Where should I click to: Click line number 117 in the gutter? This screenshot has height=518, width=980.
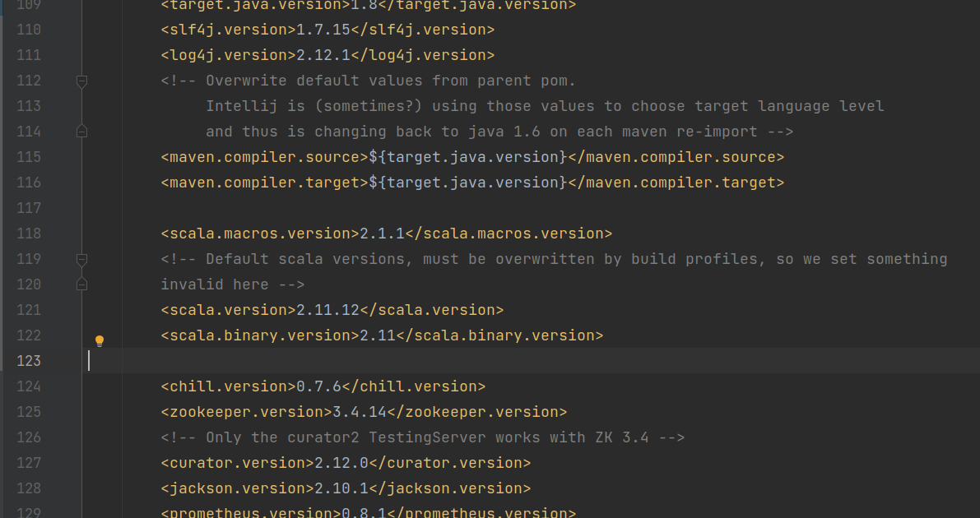[x=28, y=208]
